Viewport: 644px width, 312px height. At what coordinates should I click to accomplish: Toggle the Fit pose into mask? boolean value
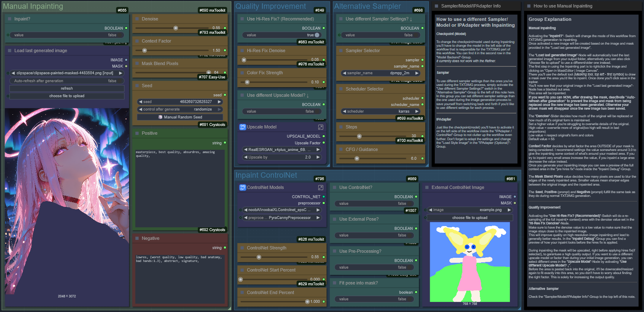[x=374, y=299]
